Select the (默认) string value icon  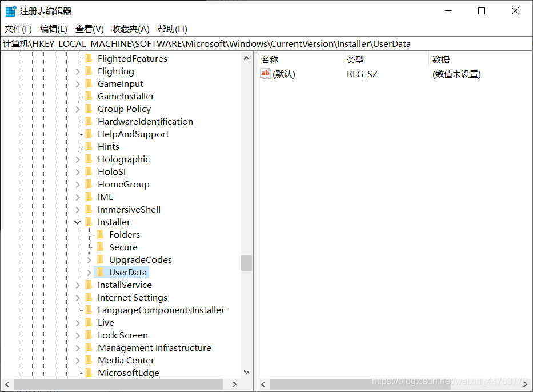click(x=265, y=74)
